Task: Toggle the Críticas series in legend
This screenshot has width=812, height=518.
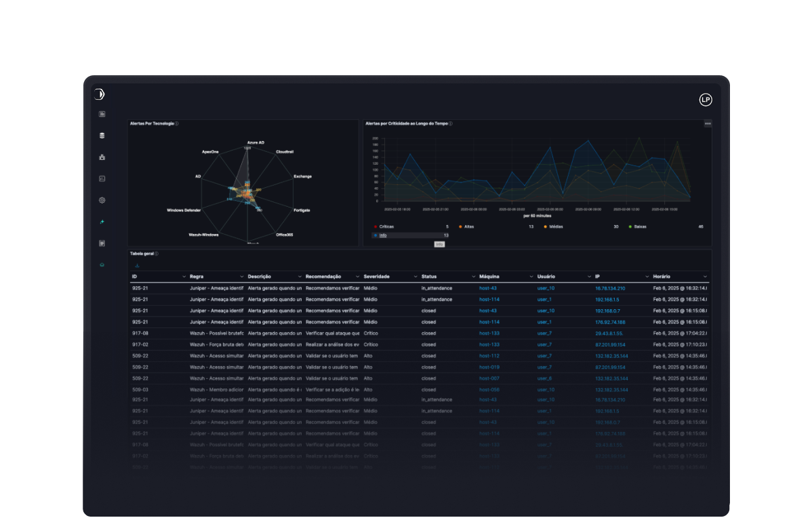Action: point(386,226)
